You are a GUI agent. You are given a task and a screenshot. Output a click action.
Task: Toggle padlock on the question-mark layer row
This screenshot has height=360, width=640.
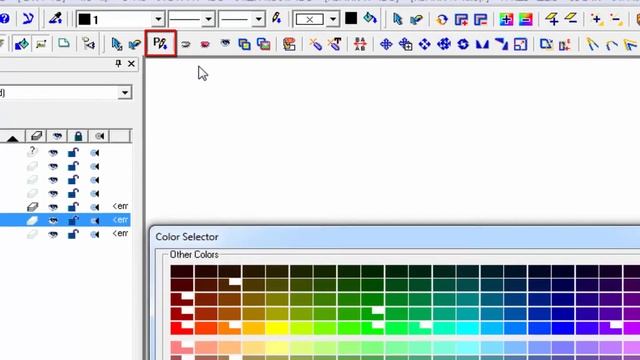pos(73,153)
